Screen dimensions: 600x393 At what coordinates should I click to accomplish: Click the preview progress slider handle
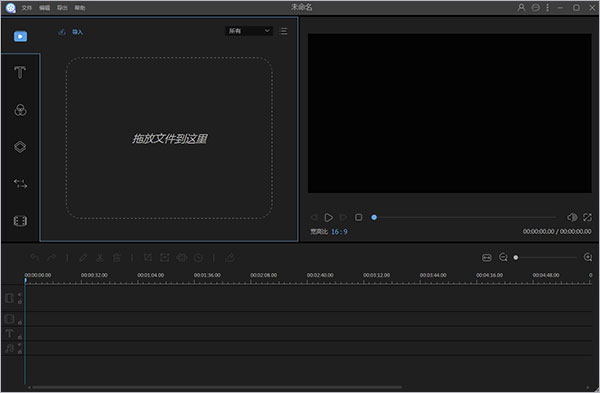[x=374, y=217]
